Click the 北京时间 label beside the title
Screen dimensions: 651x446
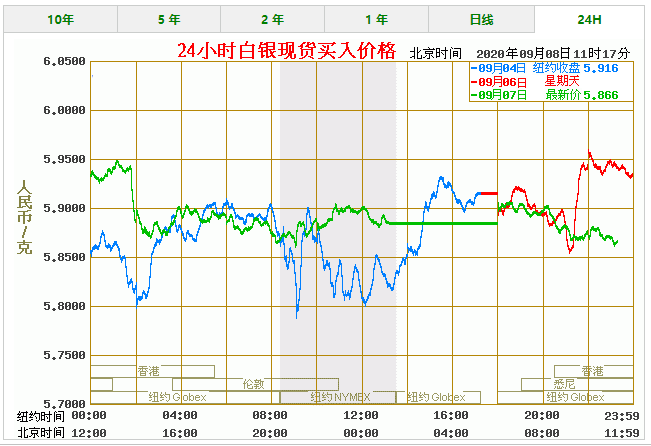point(436,53)
